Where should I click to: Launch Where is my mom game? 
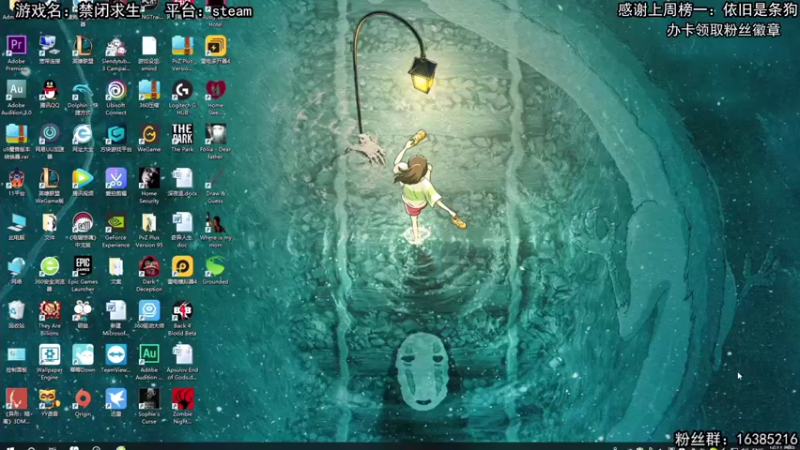215,222
